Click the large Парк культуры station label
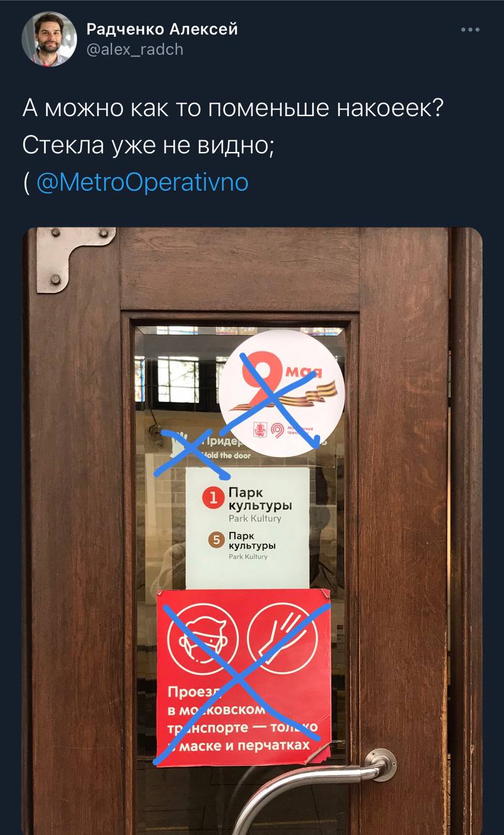This screenshot has height=835, width=504. click(x=260, y=499)
